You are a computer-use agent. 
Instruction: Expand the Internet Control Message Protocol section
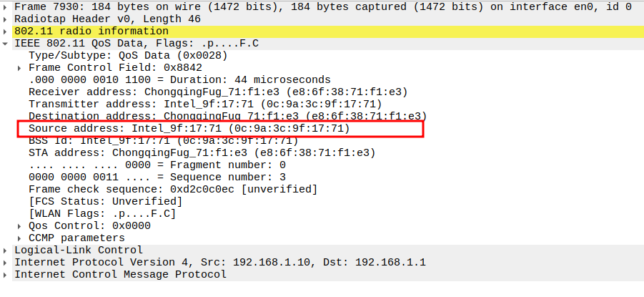click(x=7, y=274)
